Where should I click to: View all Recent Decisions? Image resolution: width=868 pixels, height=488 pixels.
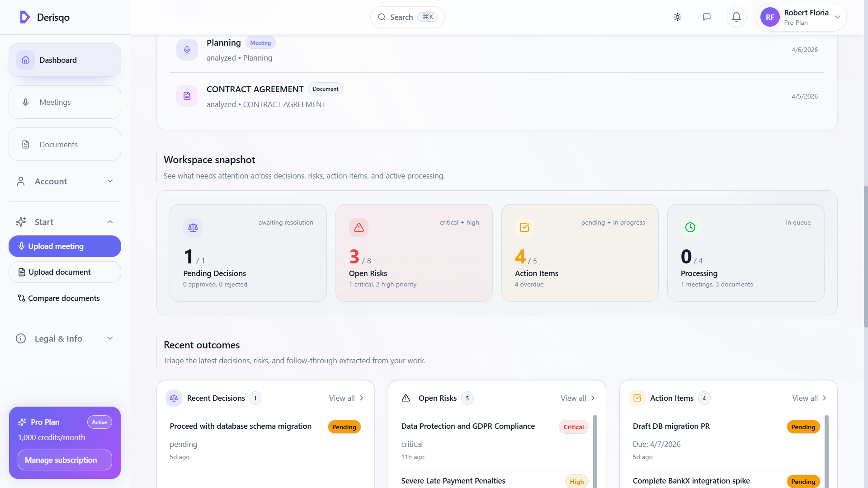click(346, 398)
